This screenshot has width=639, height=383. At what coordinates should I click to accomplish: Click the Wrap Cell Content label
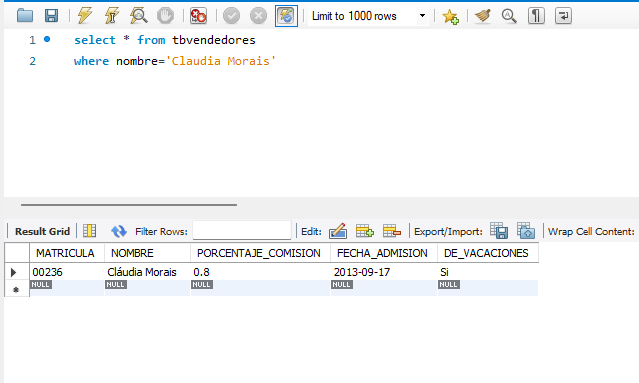pyautogui.click(x=591, y=231)
